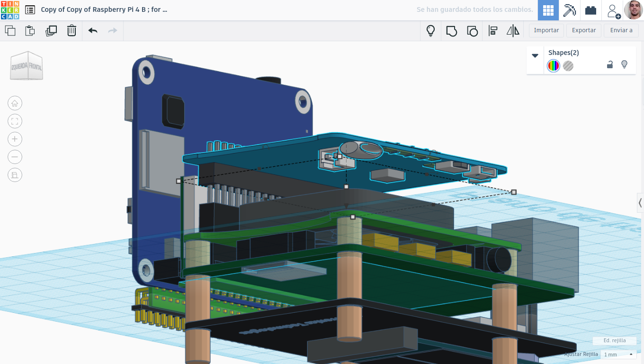The image size is (644, 364).
Task: Rename the design title text
Action: (x=104, y=9)
